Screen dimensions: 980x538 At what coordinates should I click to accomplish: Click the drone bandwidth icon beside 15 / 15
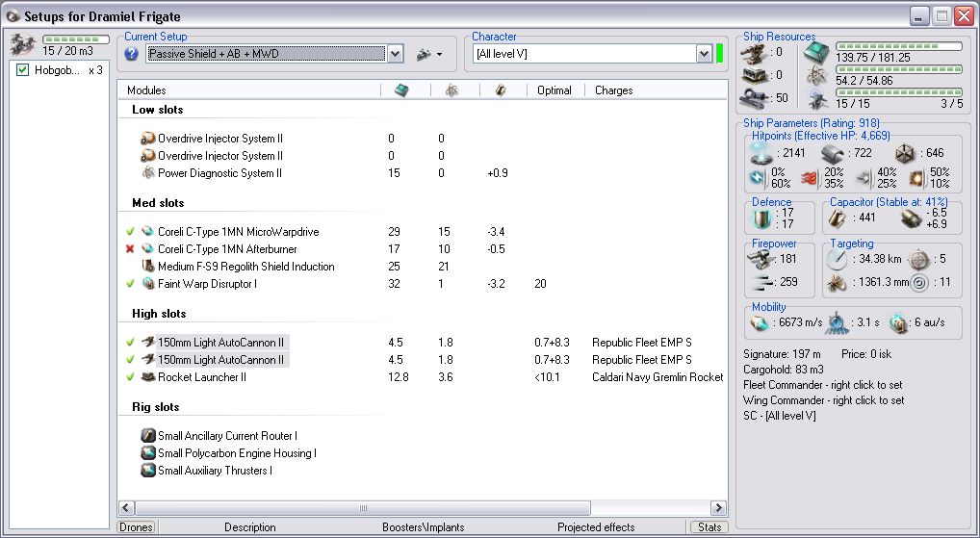(x=817, y=99)
